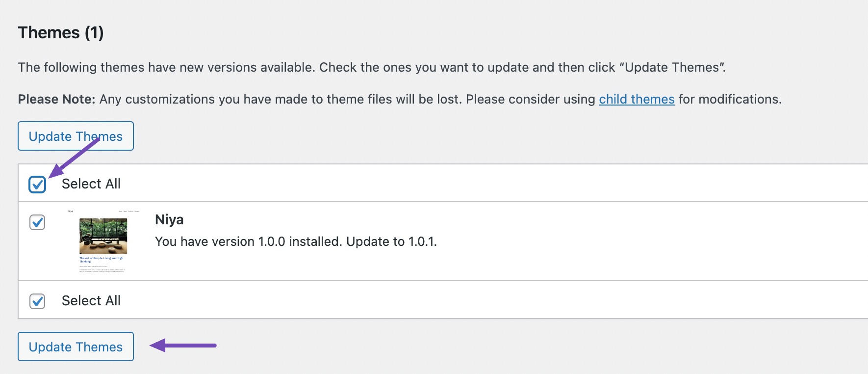
Task: Open the child themes link
Action: coord(637,99)
